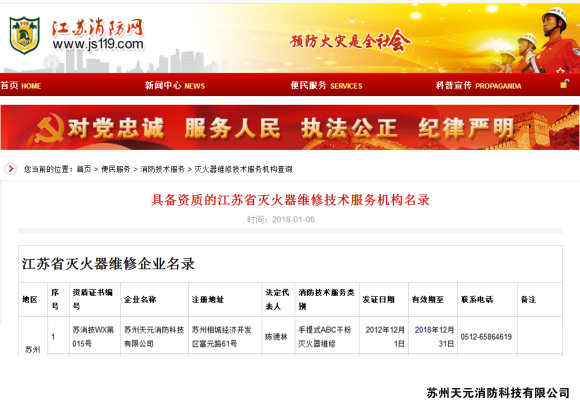This screenshot has width=580, height=400.
Task: Click the Jiangsu Fire shield logo
Action: click(x=25, y=35)
